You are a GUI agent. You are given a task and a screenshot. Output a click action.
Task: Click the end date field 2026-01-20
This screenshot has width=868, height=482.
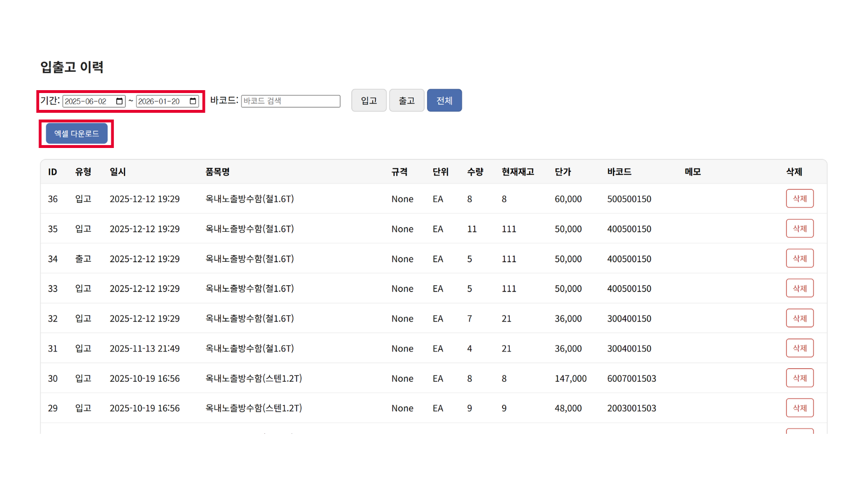(x=160, y=101)
